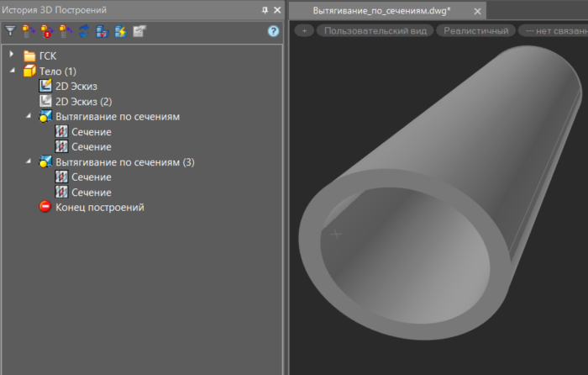The image size is (588, 375).
Task: Click the yellow 'Тело (1)' body cube icon
Action: coord(29,71)
